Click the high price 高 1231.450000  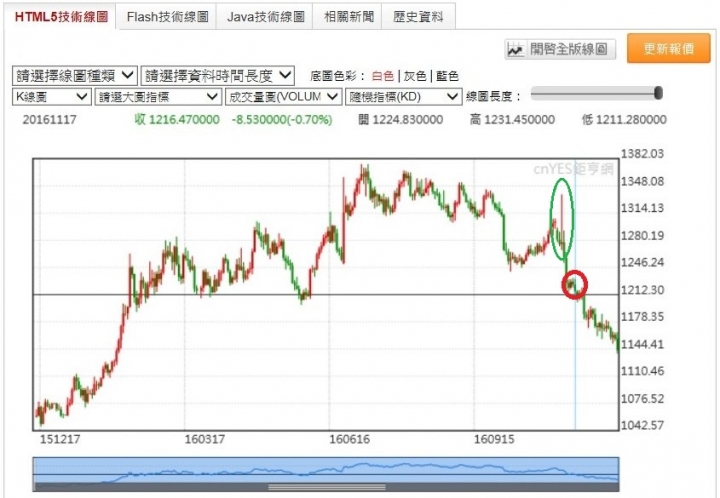pyautogui.click(x=512, y=120)
